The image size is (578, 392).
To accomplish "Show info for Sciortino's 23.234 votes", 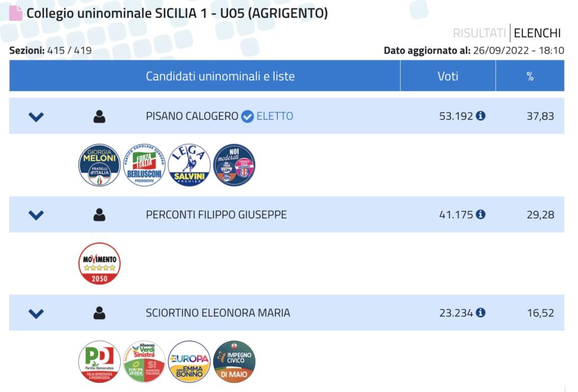I will click(x=480, y=312).
